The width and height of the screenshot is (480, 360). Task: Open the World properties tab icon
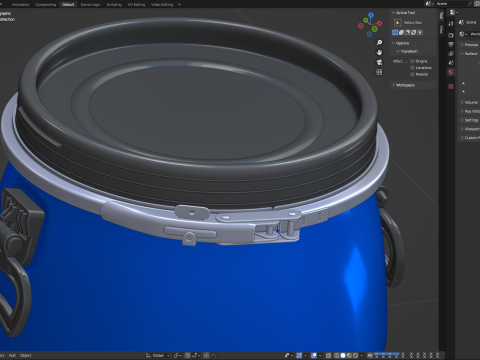tap(451, 72)
